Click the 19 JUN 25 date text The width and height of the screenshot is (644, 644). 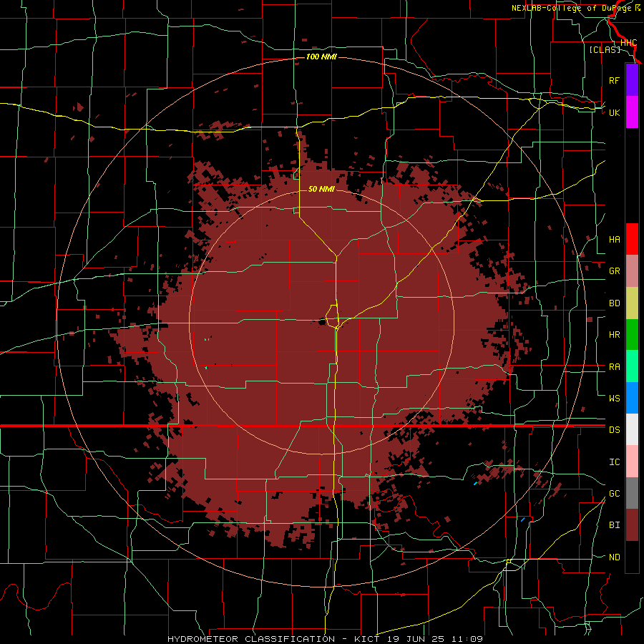point(414,639)
